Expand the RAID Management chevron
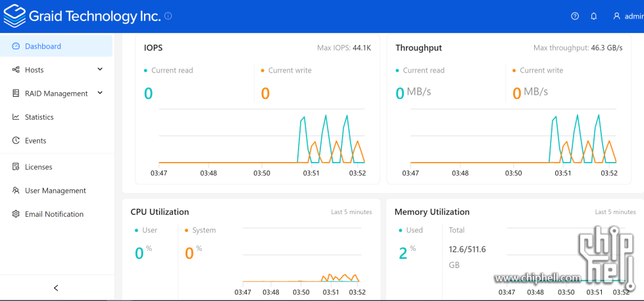This screenshot has width=644, height=301. click(x=100, y=93)
